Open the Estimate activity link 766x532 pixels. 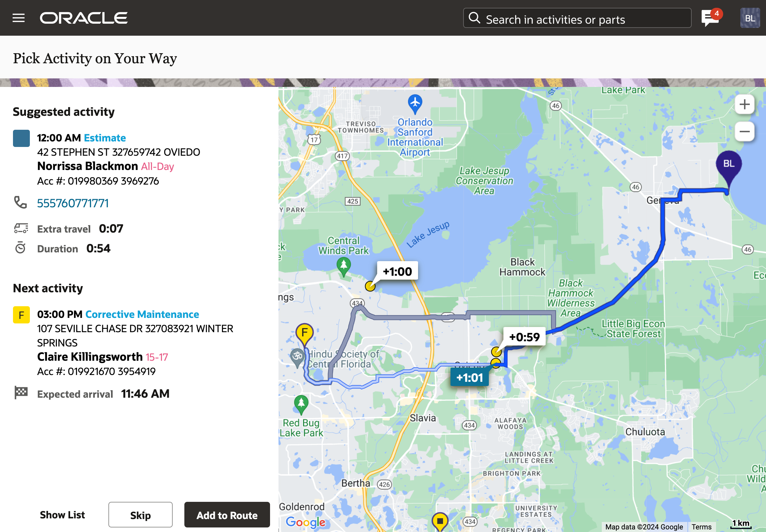(x=105, y=138)
